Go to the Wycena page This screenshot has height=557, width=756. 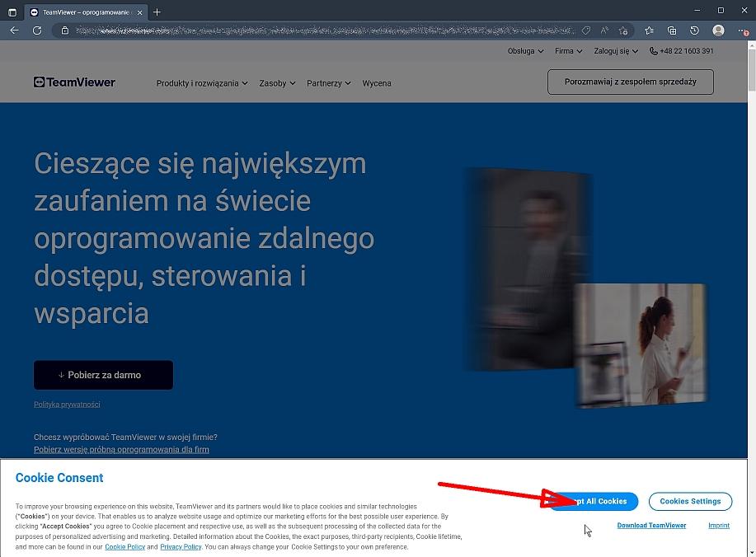(x=377, y=83)
